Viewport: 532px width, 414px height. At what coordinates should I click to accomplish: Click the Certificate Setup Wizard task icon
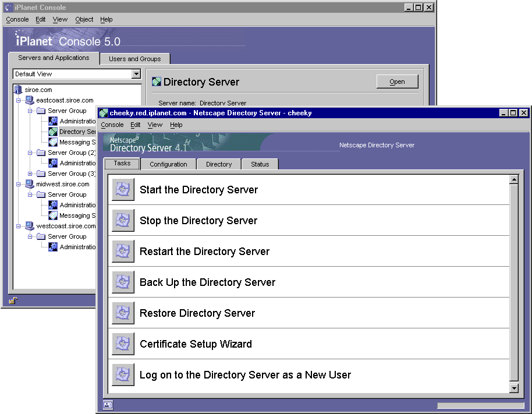[123, 344]
